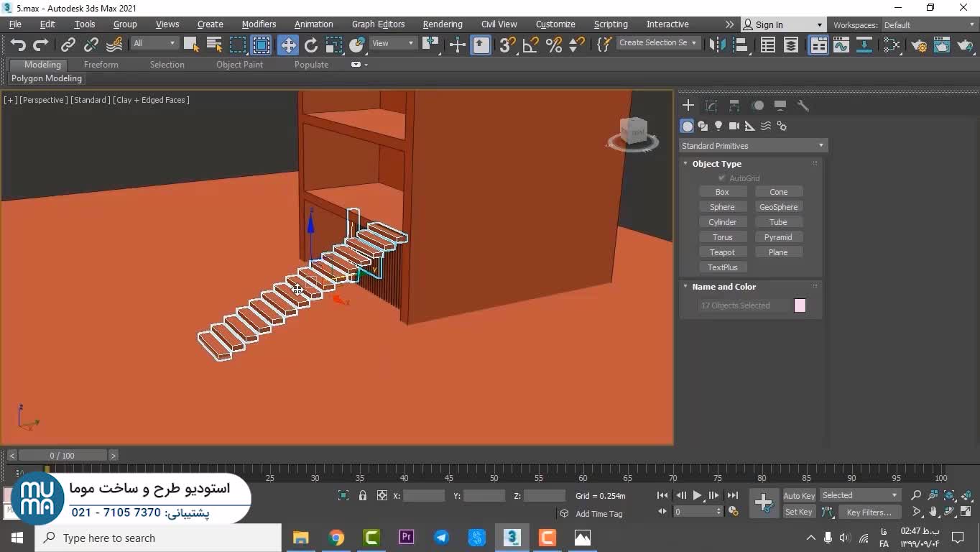Click the Select and Link icon
Screen dimensions: 980x552
tap(68, 45)
